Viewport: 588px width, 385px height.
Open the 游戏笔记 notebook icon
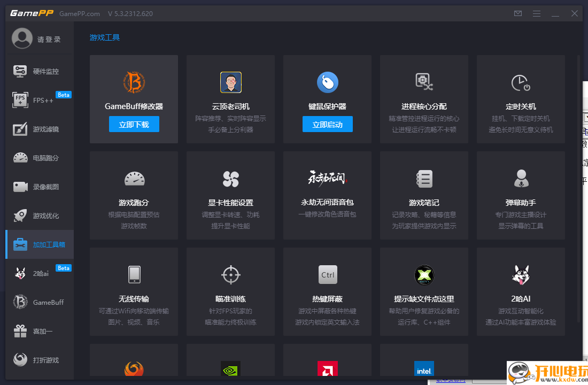(424, 179)
